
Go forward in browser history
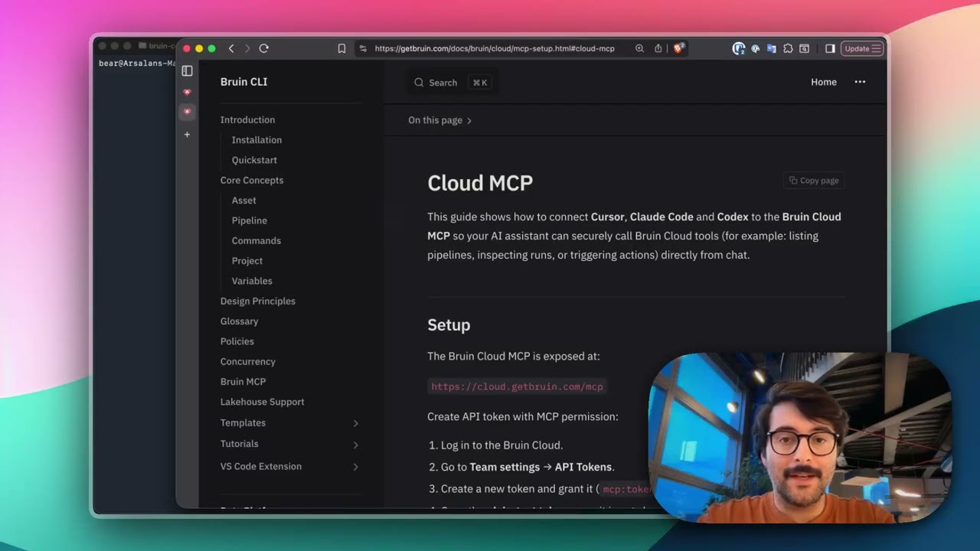click(247, 48)
